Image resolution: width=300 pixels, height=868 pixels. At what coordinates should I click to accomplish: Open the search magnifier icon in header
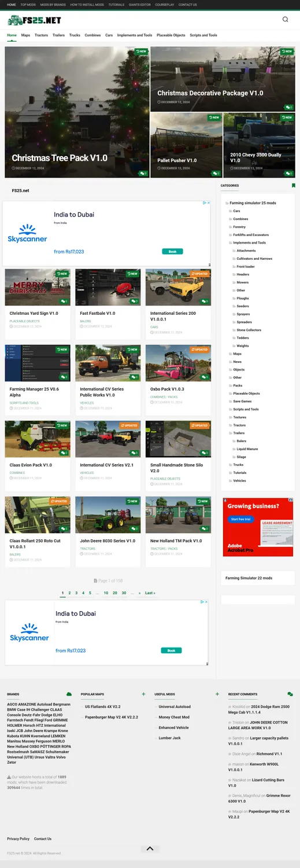[286, 19]
